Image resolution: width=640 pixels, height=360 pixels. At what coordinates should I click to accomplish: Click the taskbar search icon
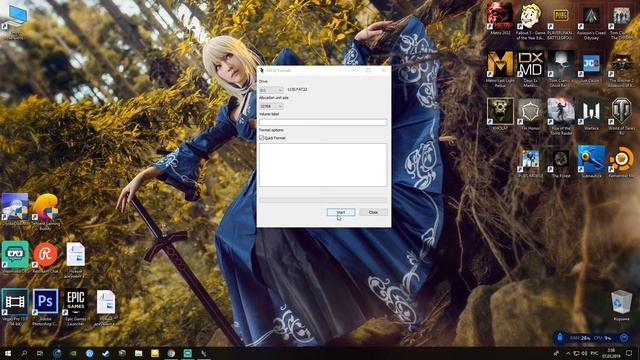pos(24,353)
